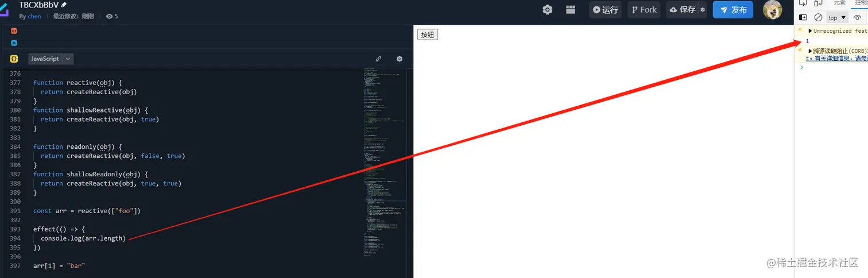Clear the console with the ban icon
The width and height of the screenshot is (868, 278).
[818, 18]
